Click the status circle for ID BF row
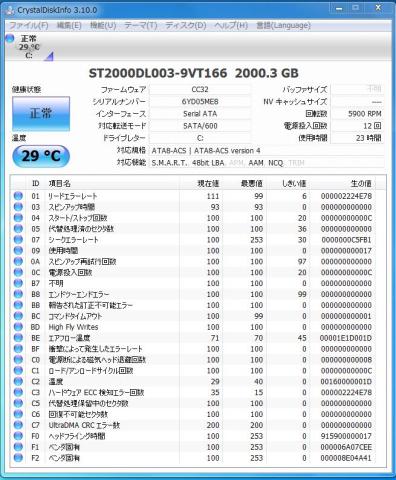Viewport: 396px width, 480px height. tap(18, 349)
